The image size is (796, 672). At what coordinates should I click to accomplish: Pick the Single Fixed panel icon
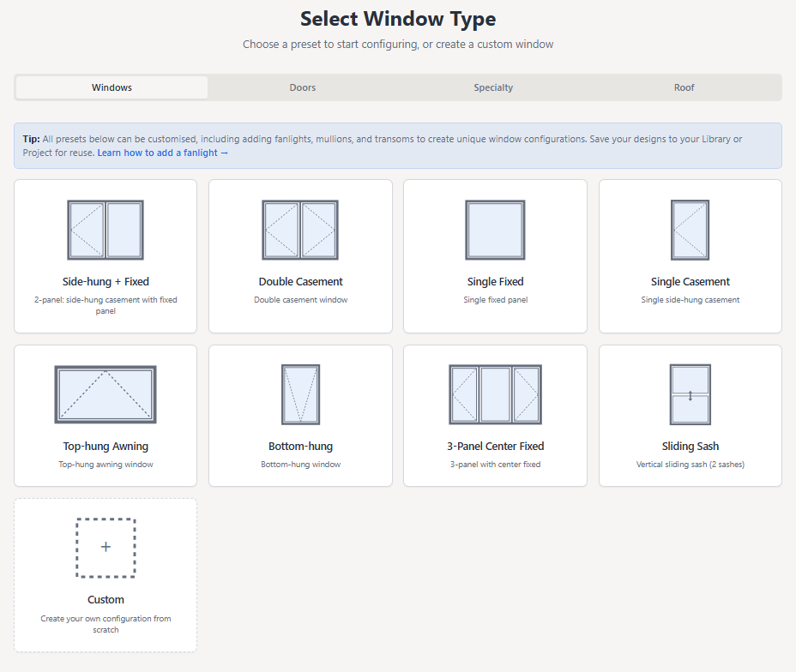coord(495,230)
